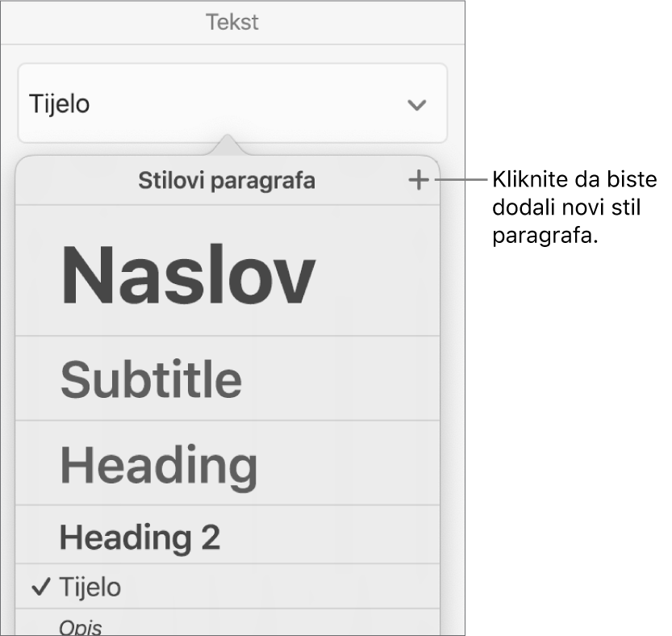The width and height of the screenshot is (672, 636).
Task: Open the Tijelo paragraph style dropdown
Action: [x=232, y=103]
